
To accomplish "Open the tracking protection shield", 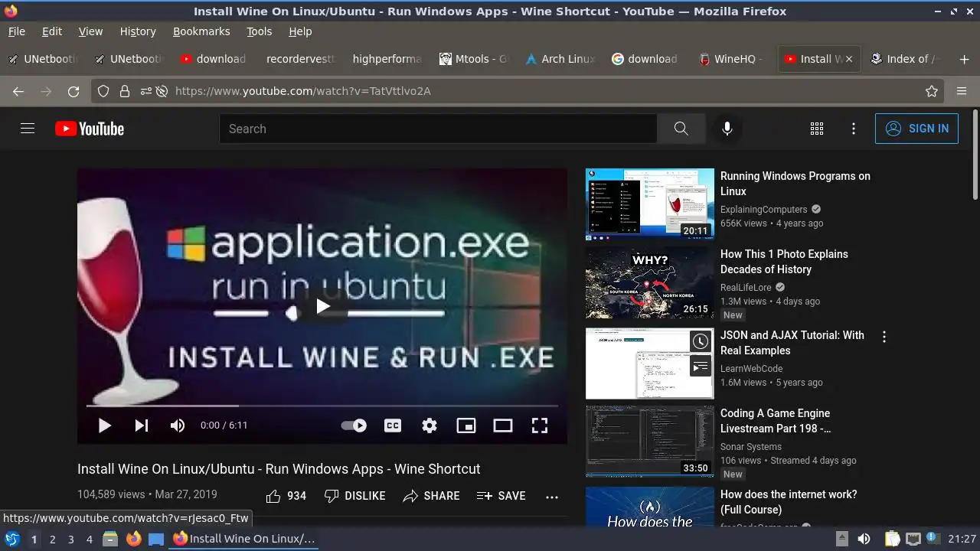I will coord(103,91).
